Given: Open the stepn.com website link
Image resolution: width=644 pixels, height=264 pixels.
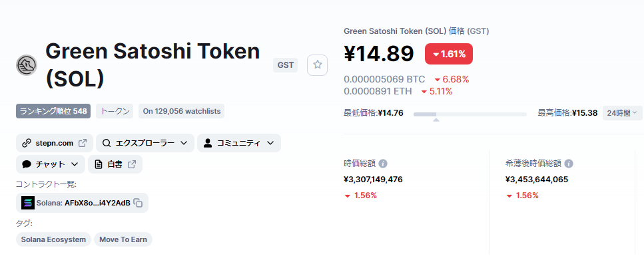Looking at the screenshot, I should click(55, 143).
